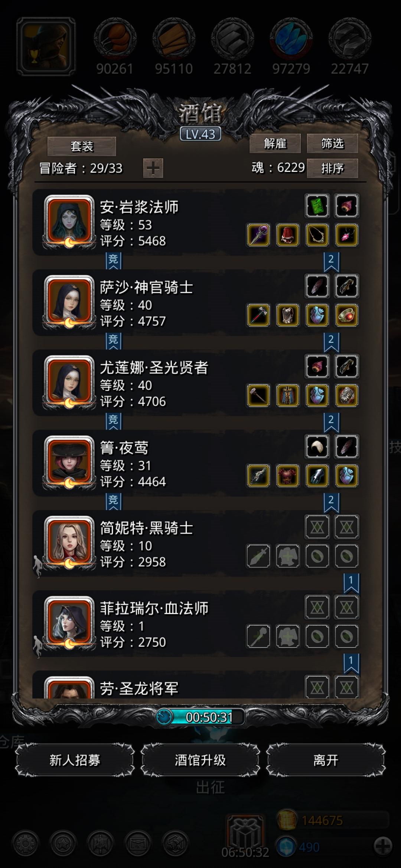The height and width of the screenshot is (868, 401).
Task: Select the purple staff equipped on 安·岩浆法师
Action: click(258, 235)
